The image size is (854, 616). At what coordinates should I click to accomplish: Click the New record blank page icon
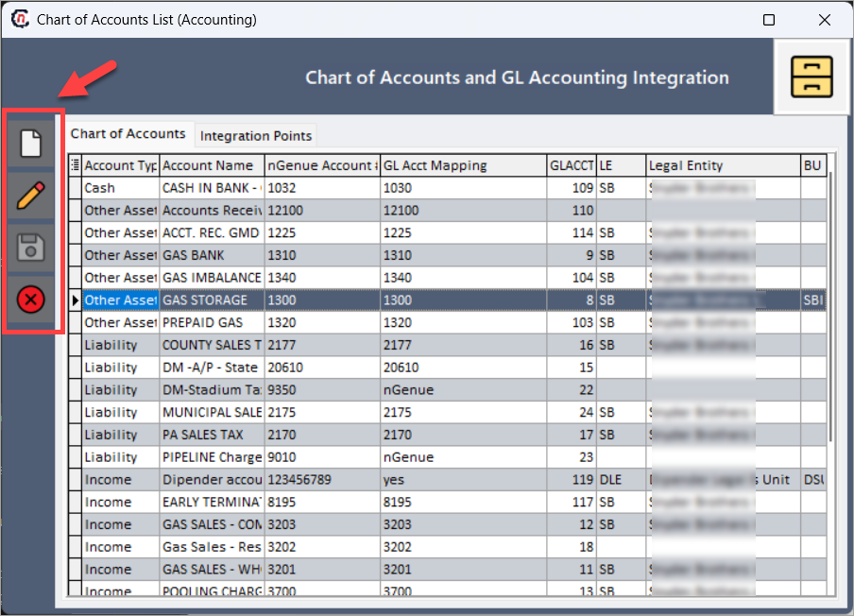pos(30,144)
